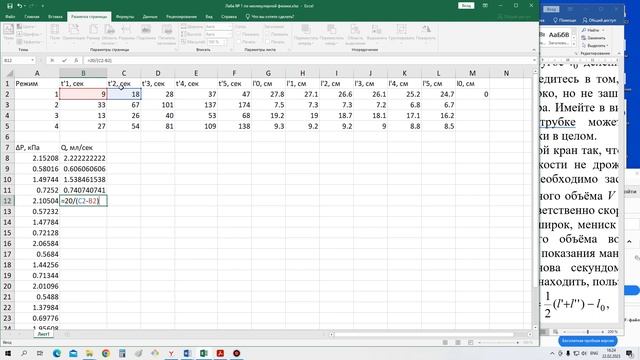The height and width of the screenshot is (360, 640).
Task: Switch to Normal view in the status bar
Action: [445, 342]
